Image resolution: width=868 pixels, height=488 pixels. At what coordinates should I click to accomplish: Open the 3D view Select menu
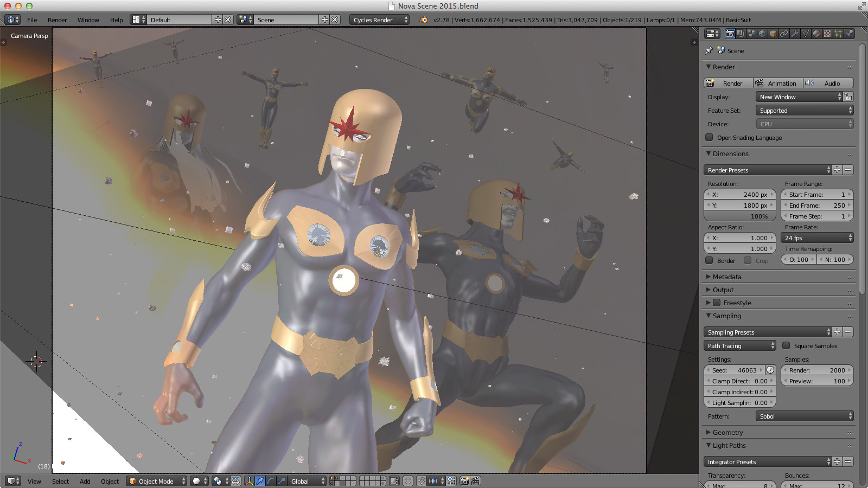coord(60,481)
